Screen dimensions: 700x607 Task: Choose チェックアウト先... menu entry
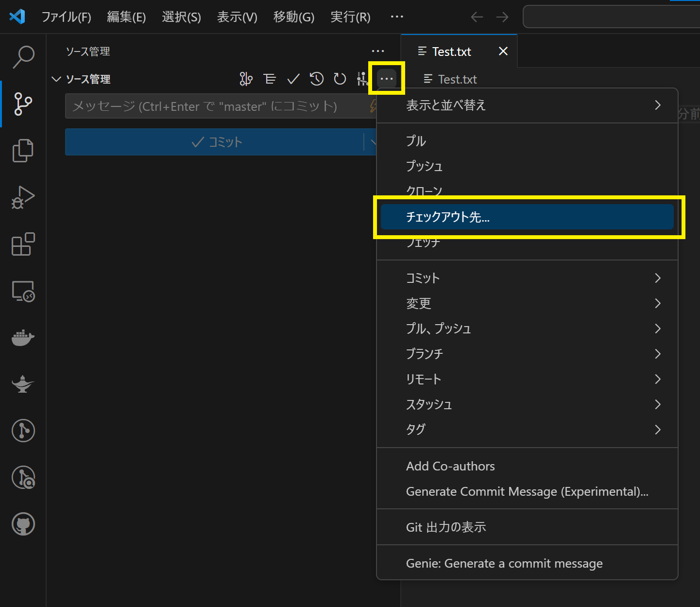click(527, 217)
